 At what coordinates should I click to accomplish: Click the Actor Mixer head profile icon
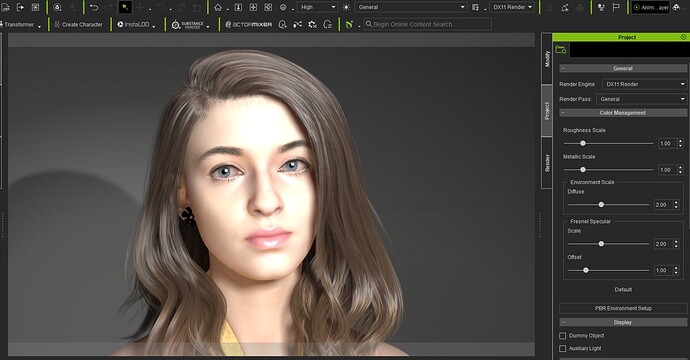click(x=327, y=25)
